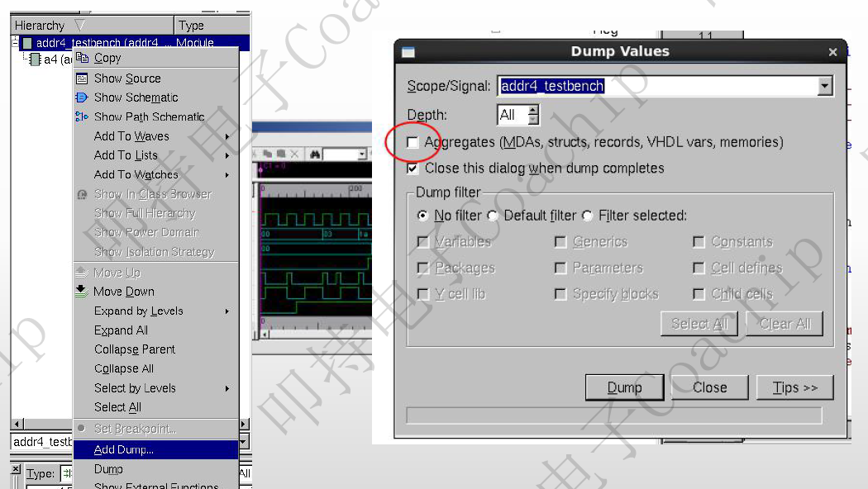Click the Copy icon in context menu
This screenshot has width=868, height=489.
click(82, 58)
